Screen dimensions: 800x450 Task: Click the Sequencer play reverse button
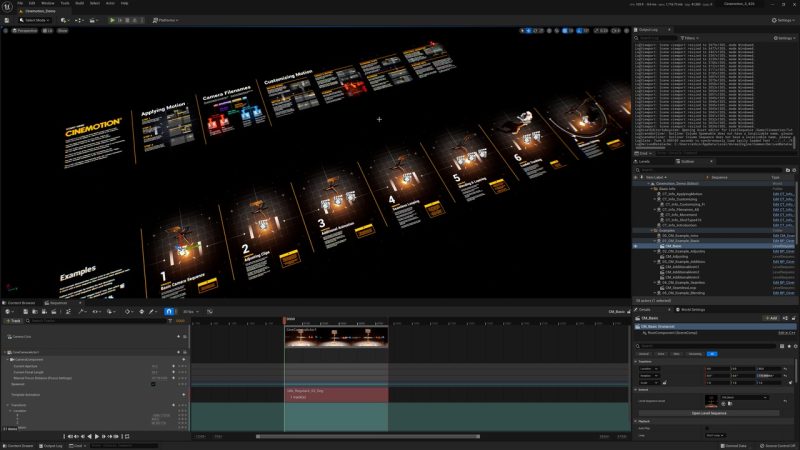point(90,436)
